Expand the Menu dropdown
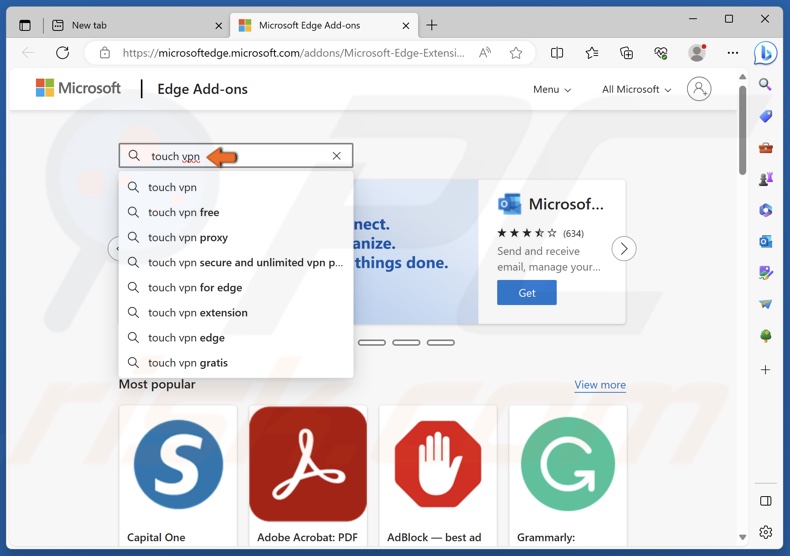Image resolution: width=790 pixels, height=556 pixels. 552,90
